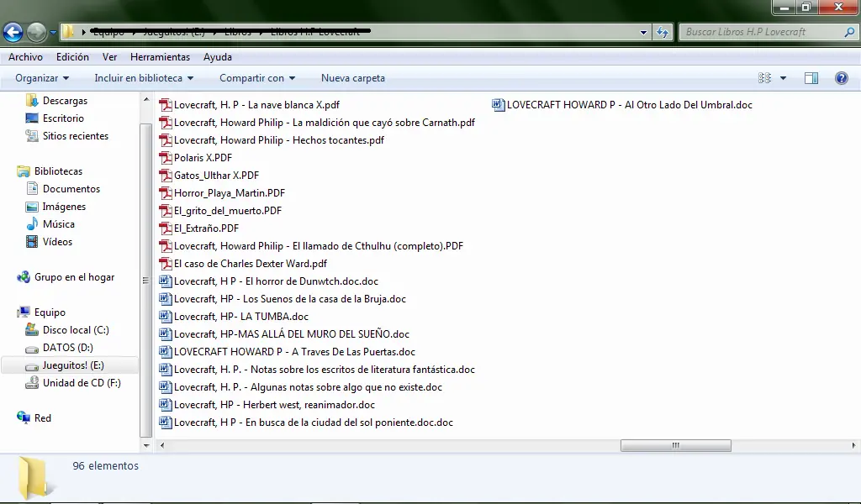Select PDF icon of Polaris X.PDF
Image resolution: width=861 pixels, height=504 pixels.
point(166,157)
